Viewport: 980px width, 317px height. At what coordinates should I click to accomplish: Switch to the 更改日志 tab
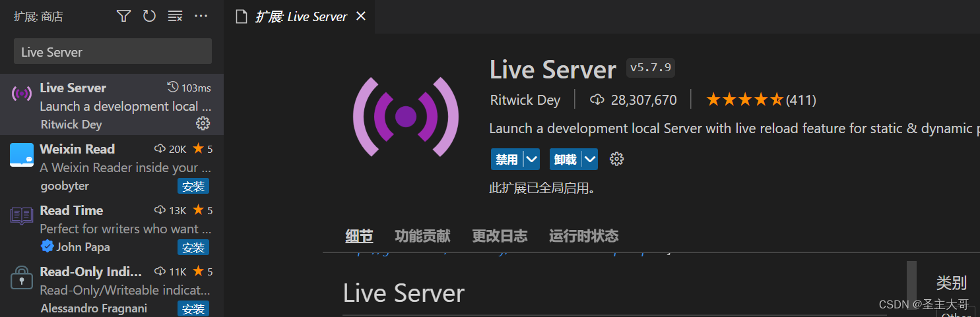500,236
